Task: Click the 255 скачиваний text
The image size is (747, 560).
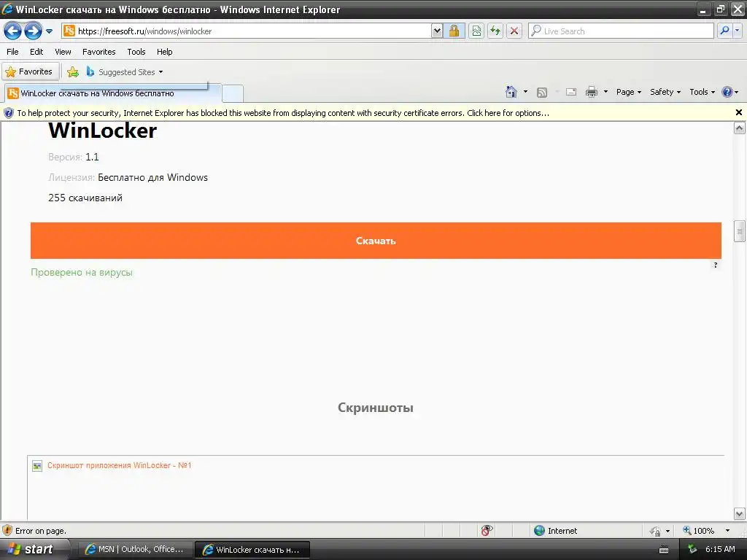Action: click(85, 198)
